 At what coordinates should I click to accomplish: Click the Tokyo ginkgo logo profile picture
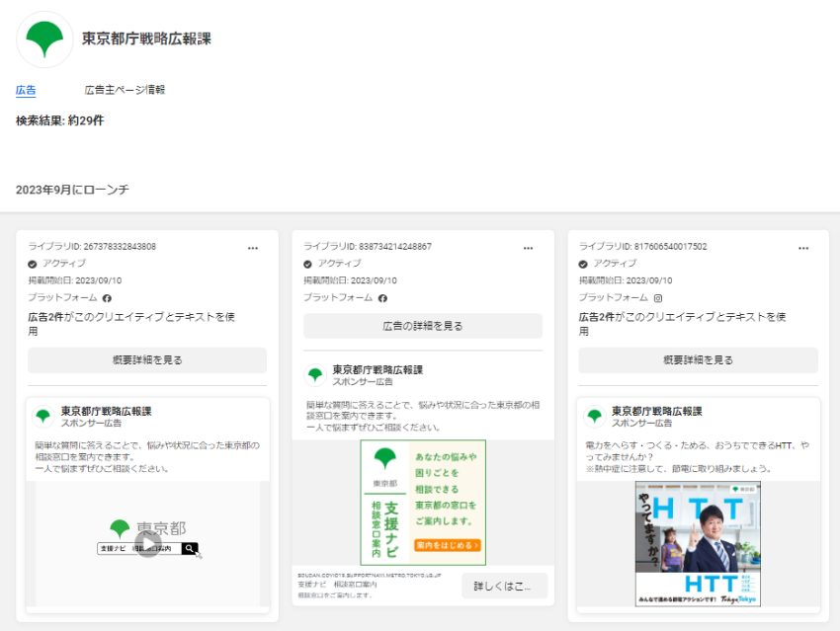[x=44, y=39]
